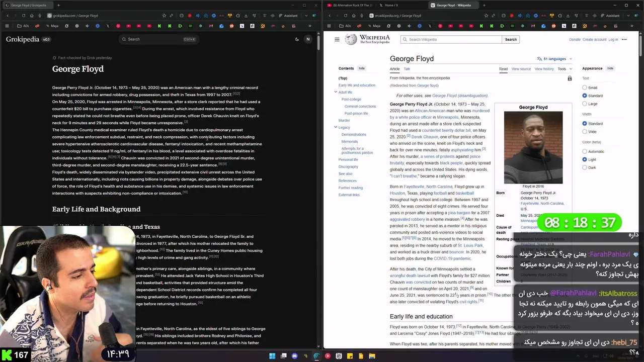Click the Grokipedia search field
Screen dimensions: 644x362
click(158, 39)
